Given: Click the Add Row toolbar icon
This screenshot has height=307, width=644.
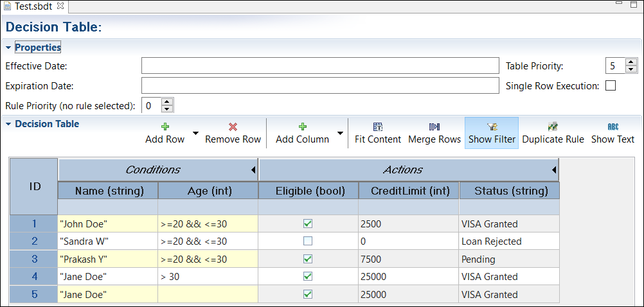Looking at the screenshot, I should coord(165,127).
